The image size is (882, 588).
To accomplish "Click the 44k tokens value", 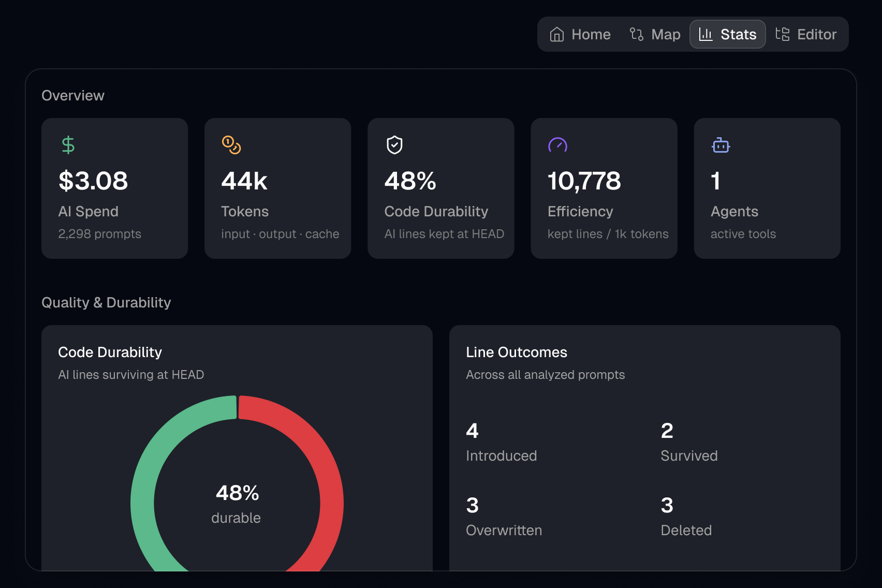I will (244, 181).
